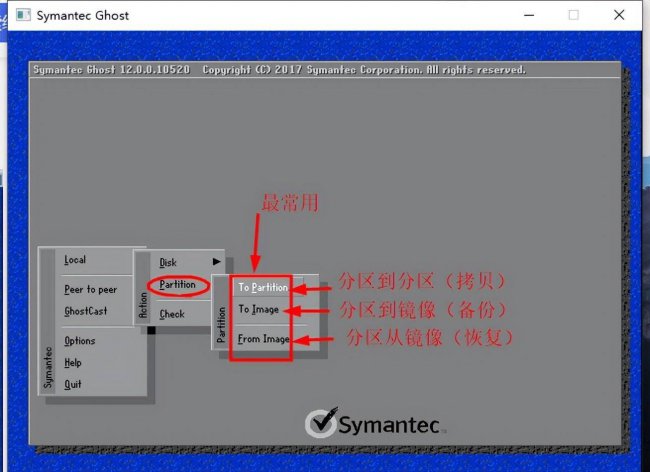Open the Options menu item
The width and height of the screenshot is (650, 472).
coord(80,341)
